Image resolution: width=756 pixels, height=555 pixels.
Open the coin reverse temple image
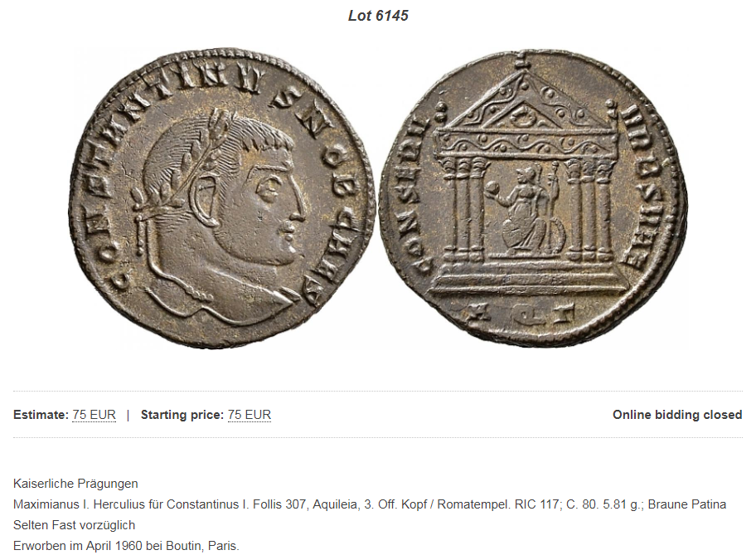click(x=534, y=197)
